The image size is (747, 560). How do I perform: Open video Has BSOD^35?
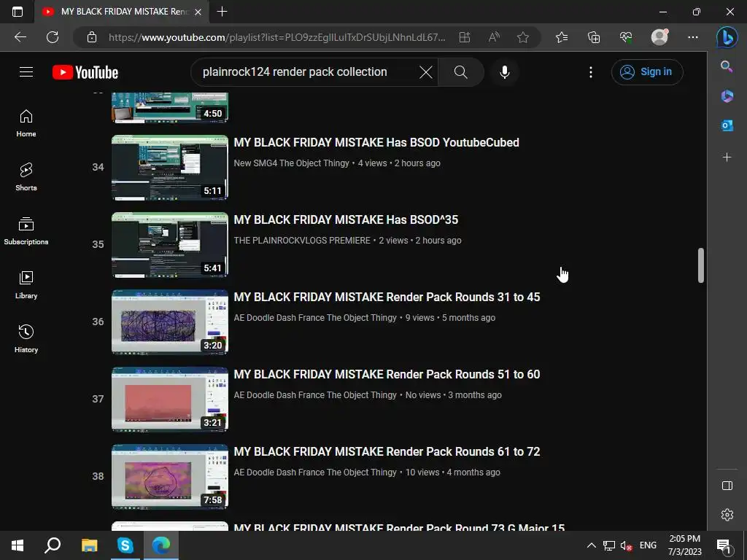pyautogui.click(x=346, y=219)
